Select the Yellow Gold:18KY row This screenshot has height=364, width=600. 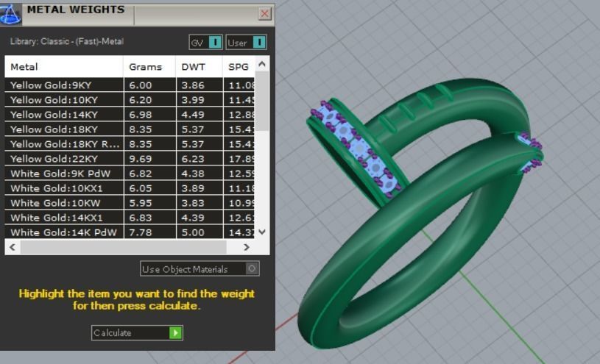click(x=130, y=129)
